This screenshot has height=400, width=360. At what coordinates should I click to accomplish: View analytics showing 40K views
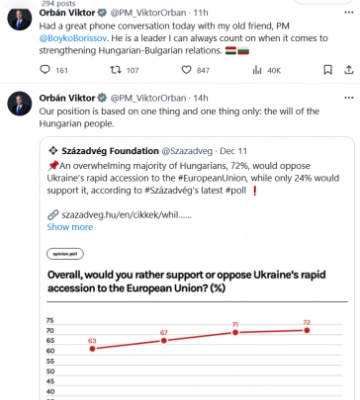click(x=267, y=70)
